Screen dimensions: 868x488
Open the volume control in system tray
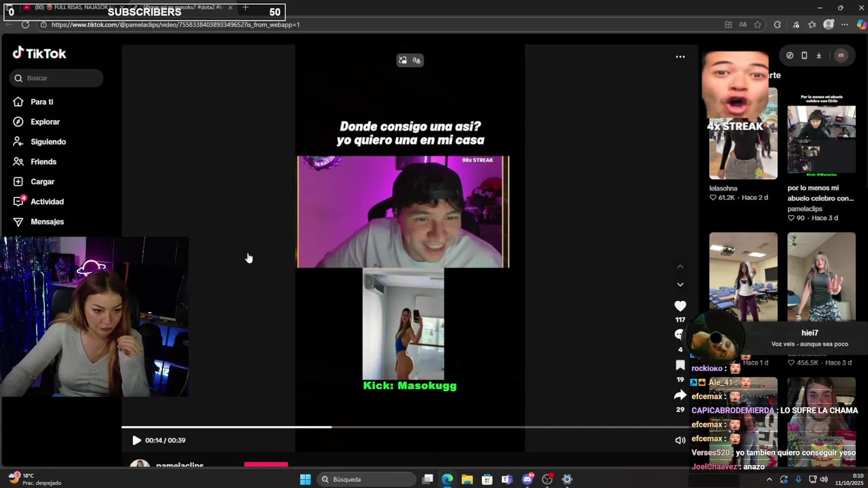click(x=824, y=479)
